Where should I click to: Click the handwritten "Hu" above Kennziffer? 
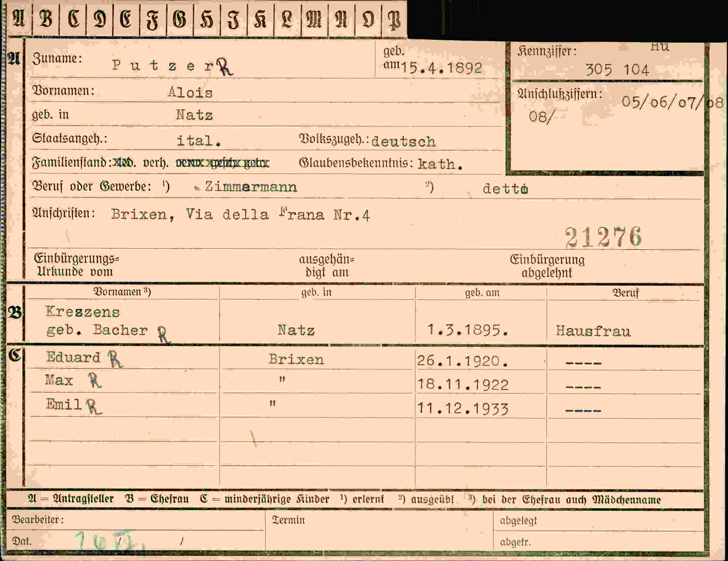click(660, 47)
